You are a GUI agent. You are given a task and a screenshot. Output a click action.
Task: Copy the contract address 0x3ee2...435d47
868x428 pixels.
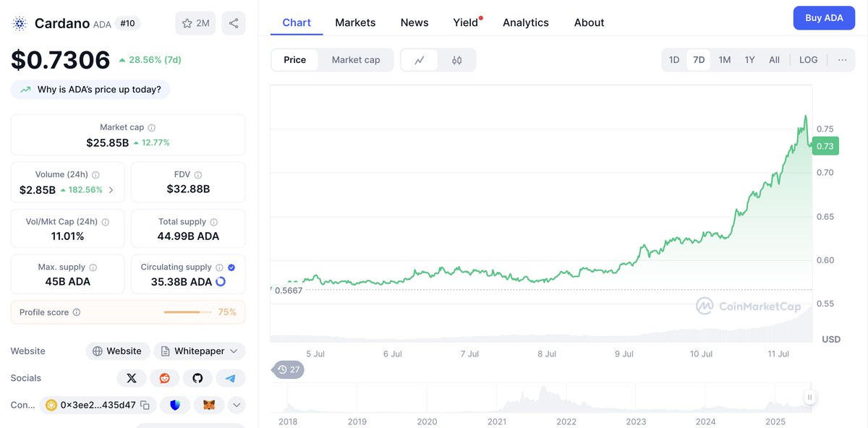coord(145,405)
